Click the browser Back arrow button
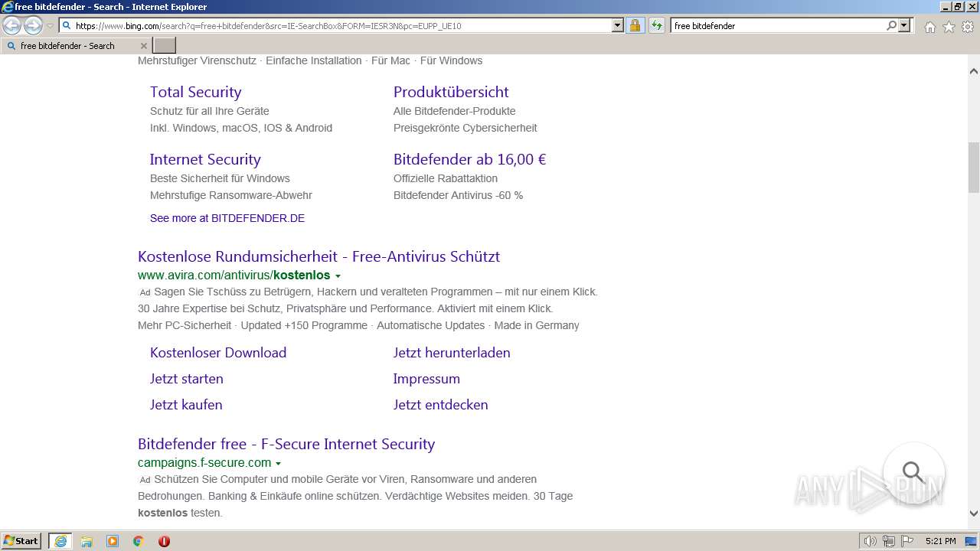This screenshot has height=551, width=980. click(12, 25)
